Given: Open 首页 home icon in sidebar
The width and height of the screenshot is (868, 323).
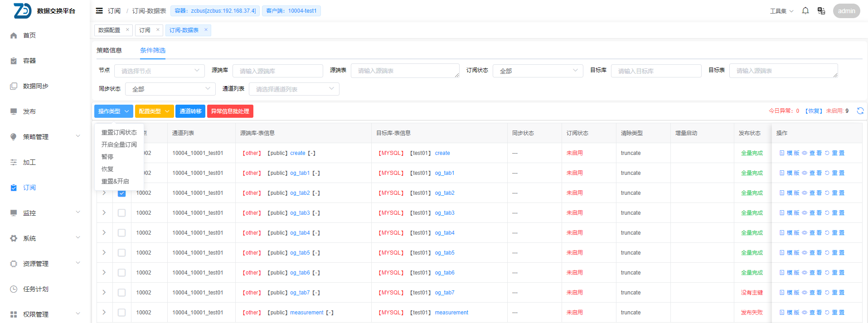Looking at the screenshot, I should [14, 35].
